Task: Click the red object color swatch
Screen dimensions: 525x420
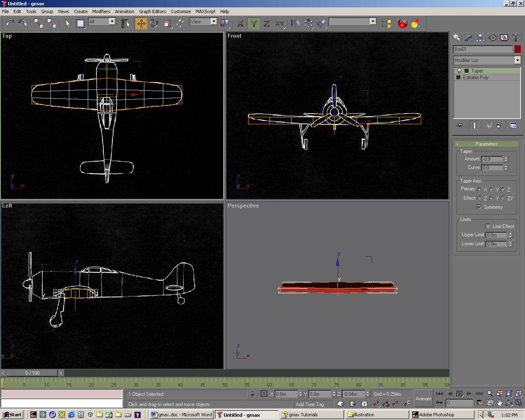Action: 518,49
